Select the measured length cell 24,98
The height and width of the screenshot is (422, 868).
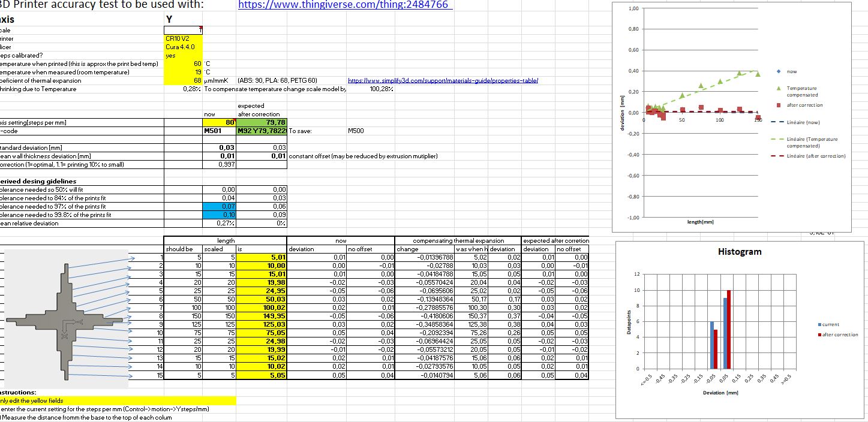pos(262,341)
